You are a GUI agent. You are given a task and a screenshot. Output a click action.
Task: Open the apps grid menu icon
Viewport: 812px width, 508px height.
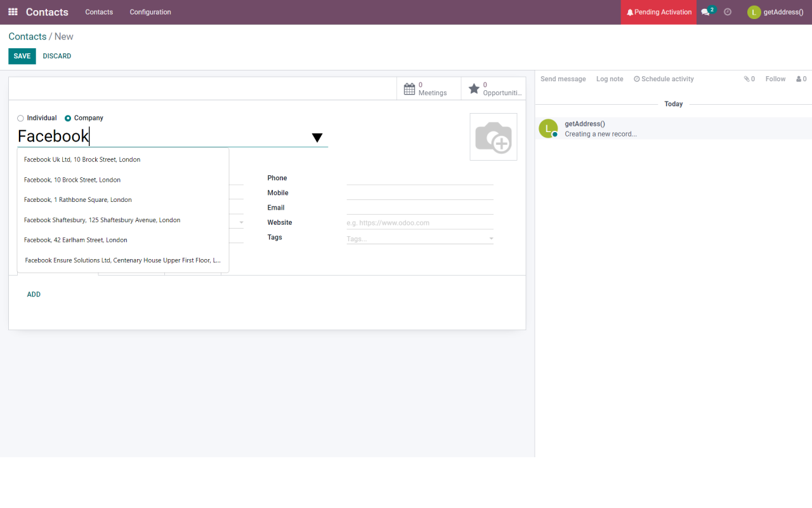(13, 12)
